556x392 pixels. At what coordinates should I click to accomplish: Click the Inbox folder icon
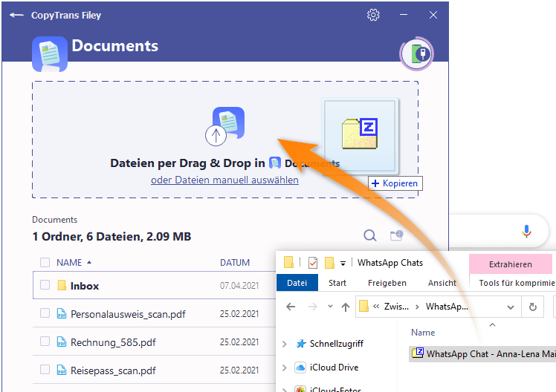(x=62, y=285)
